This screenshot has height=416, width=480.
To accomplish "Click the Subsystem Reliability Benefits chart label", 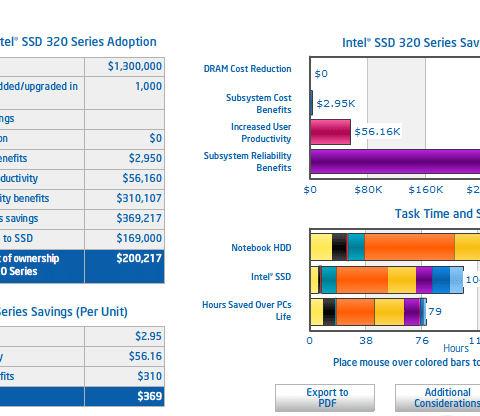I will (x=247, y=162).
